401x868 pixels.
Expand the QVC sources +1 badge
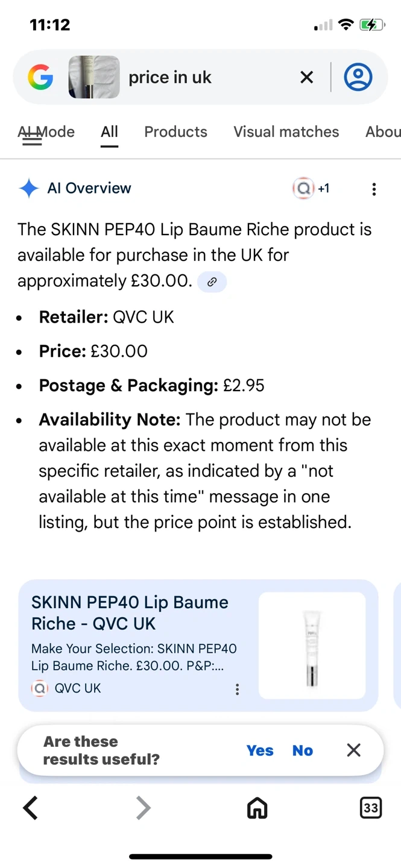click(x=311, y=189)
